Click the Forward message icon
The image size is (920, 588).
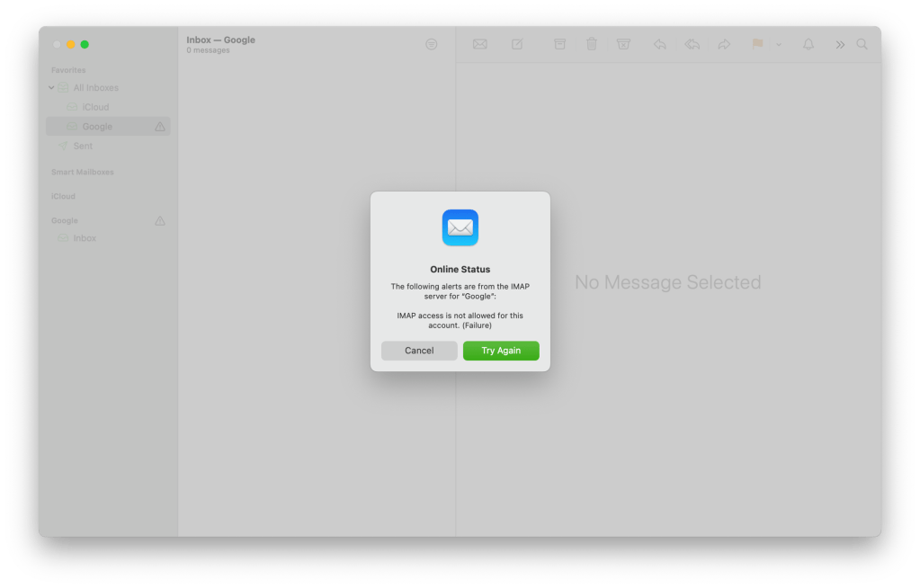point(725,43)
